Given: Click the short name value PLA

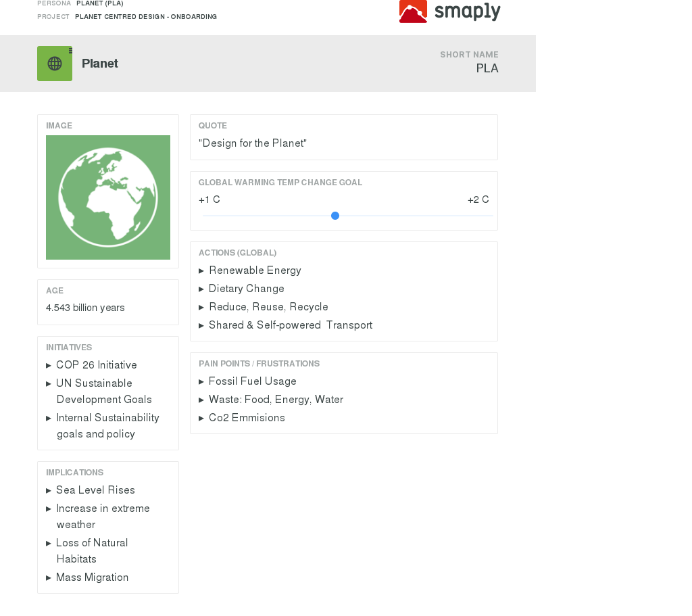Looking at the screenshot, I should point(487,68).
